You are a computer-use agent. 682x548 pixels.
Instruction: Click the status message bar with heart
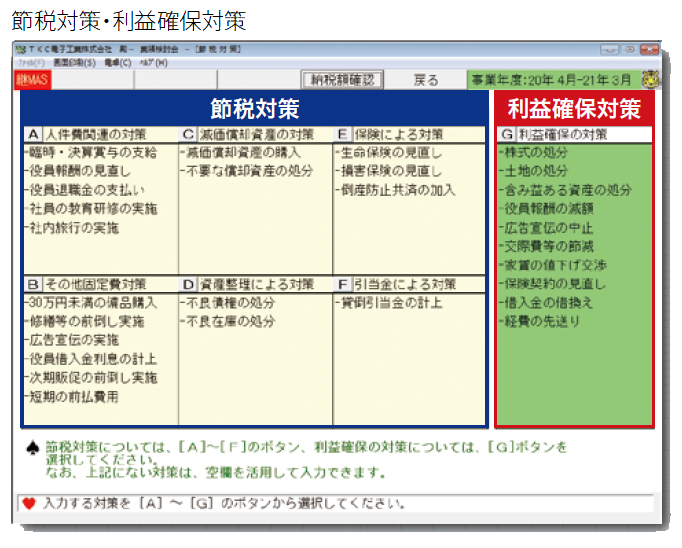335,504
